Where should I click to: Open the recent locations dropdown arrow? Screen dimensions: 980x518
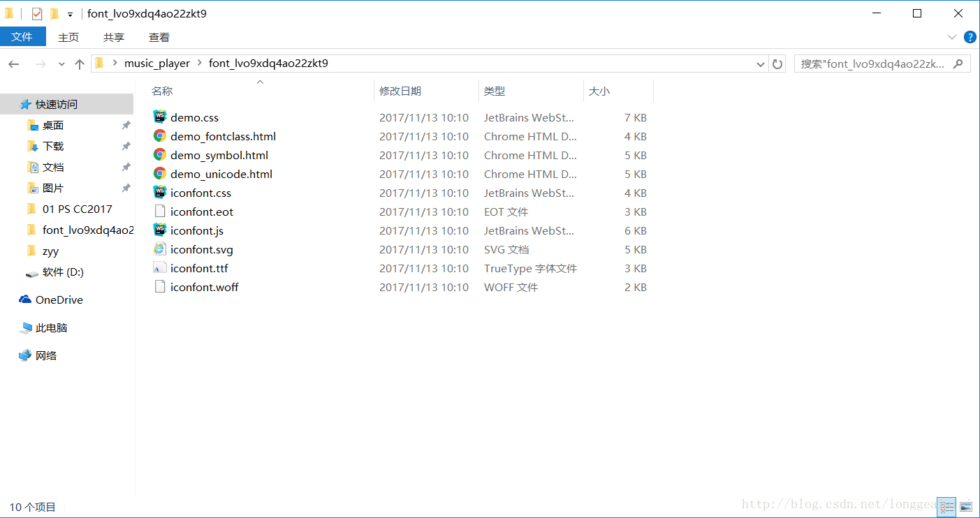(x=61, y=64)
